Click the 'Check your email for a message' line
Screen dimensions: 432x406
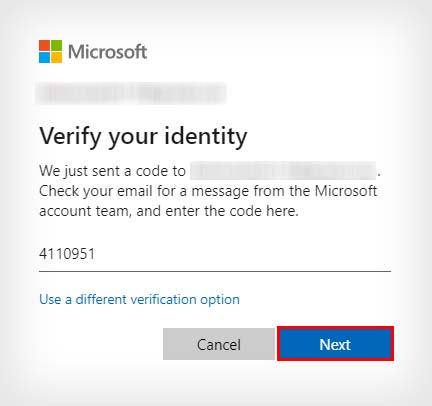coord(208,191)
